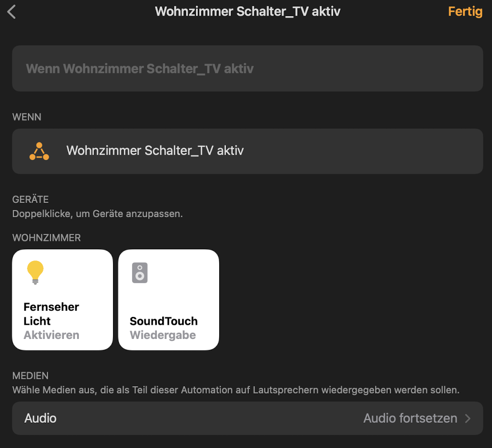Expand Audio options via right chevron

pyautogui.click(x=468, y=418)
